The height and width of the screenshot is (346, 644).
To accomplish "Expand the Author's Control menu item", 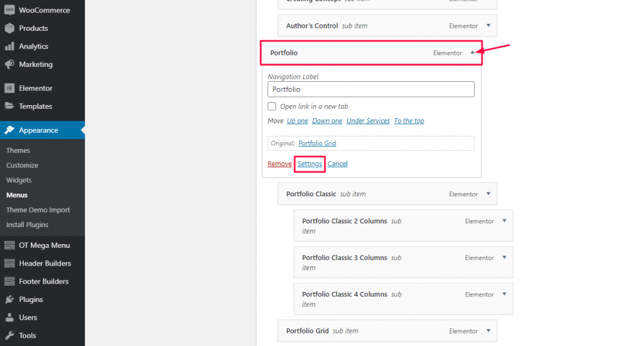I will [488, 25].
